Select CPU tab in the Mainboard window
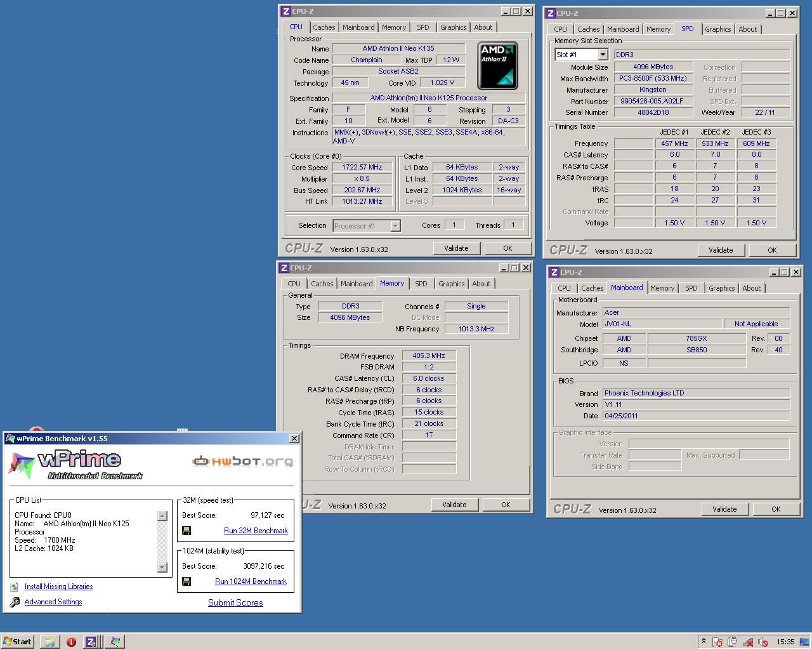The image size is (812, 650). (x=565, y=288)
